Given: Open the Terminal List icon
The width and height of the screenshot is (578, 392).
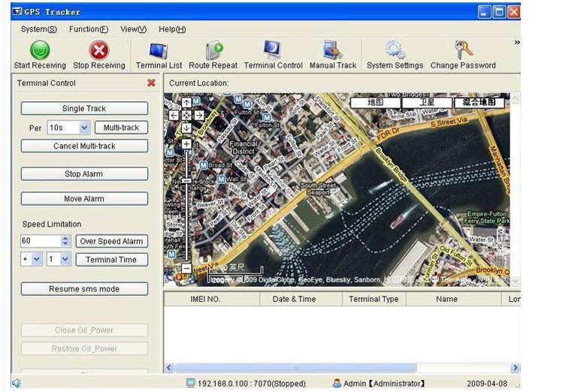Looking at the screenshot, I should tap(159, 50).
